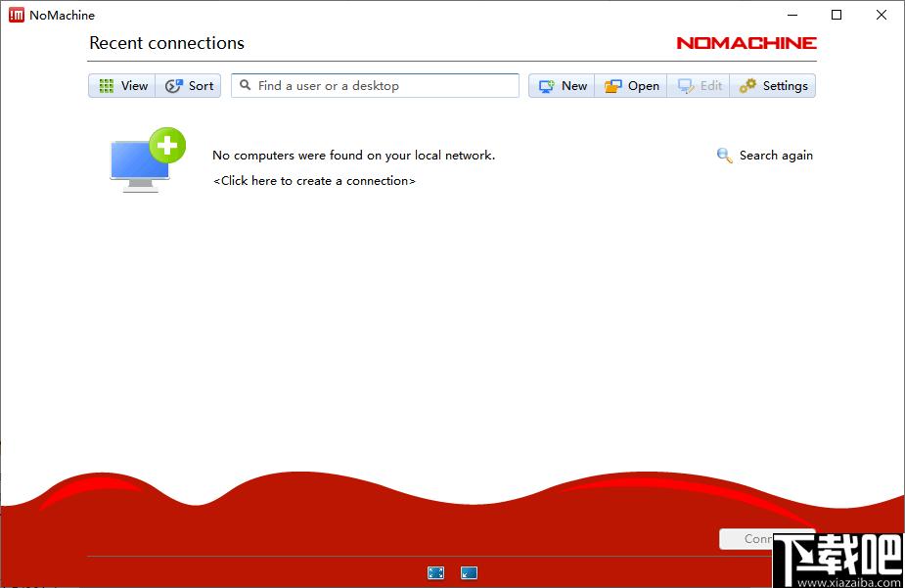
Task: Click the monitor icon with green plus
Action: [148, 159]
